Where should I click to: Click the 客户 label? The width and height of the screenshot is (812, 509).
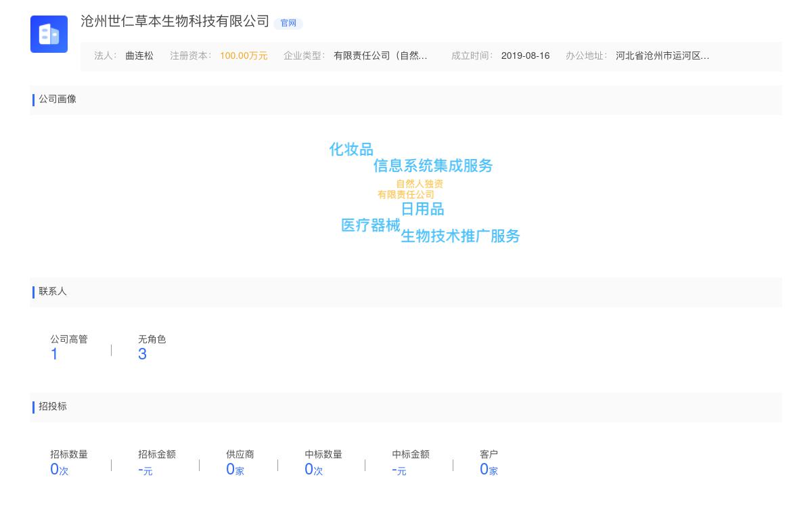pyautogui.click(x=489, y=455)
